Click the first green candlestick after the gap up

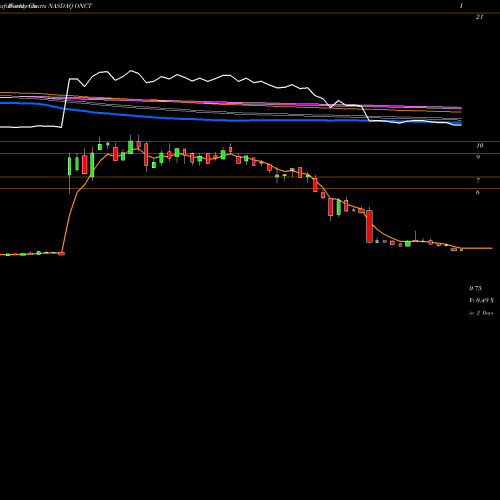coord(70,166)
